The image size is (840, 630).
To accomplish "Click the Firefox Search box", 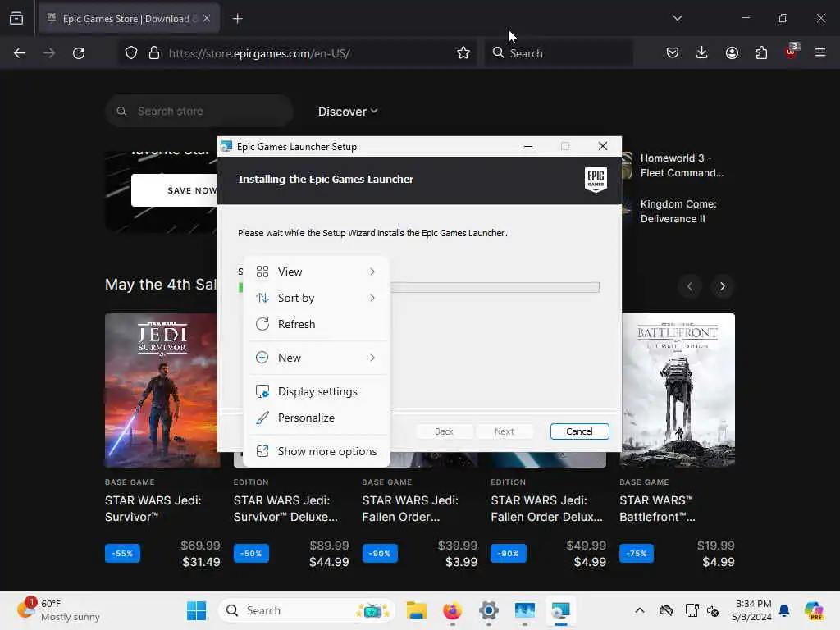I will pos(559,53).
